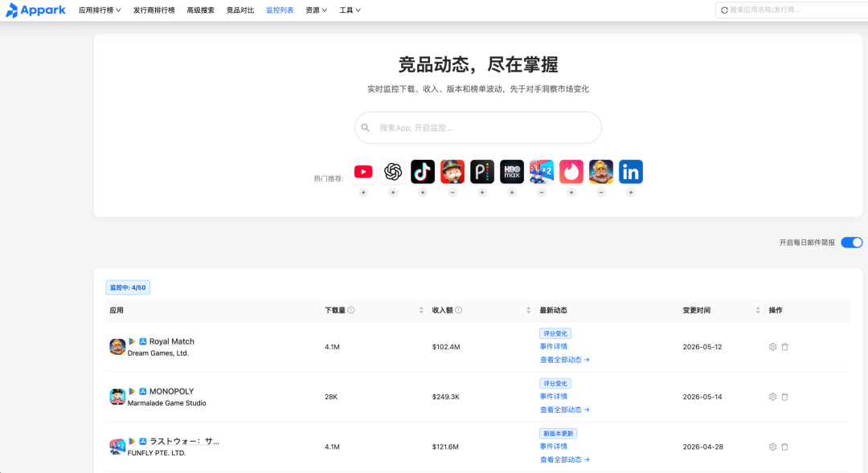Add HBO Max to monitoring with plus button
The width and height of the screenshot is (868, 473).
[512, 193]
